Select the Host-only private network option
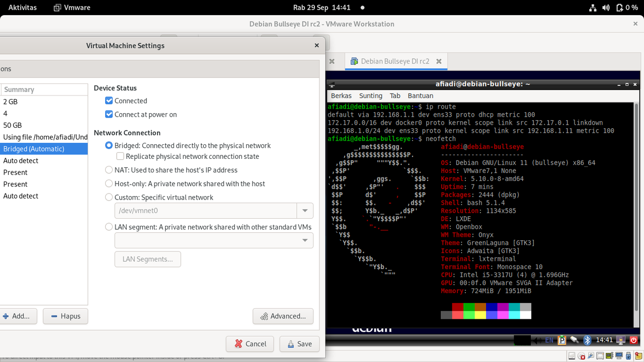 pos(109,184)
